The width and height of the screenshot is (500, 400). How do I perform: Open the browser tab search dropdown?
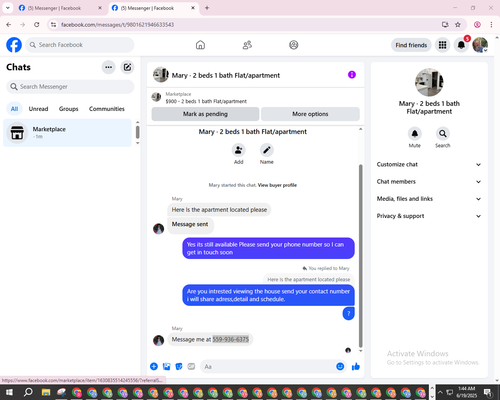8,8
